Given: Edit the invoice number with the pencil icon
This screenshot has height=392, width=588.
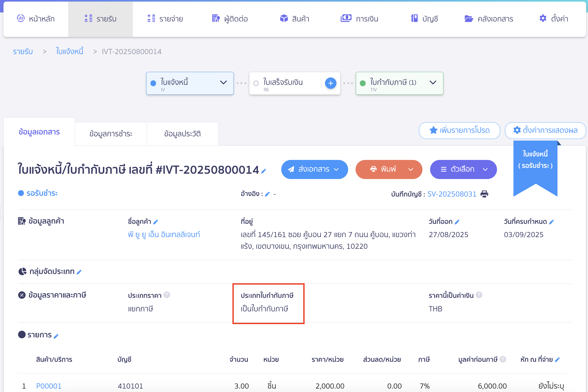Looking at the screenshot, I should [x=263, y=171].
